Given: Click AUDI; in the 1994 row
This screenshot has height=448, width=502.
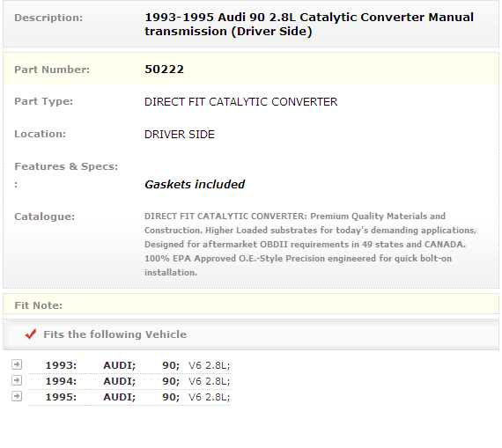Looking at the screenshot, I should click(120, 381).
